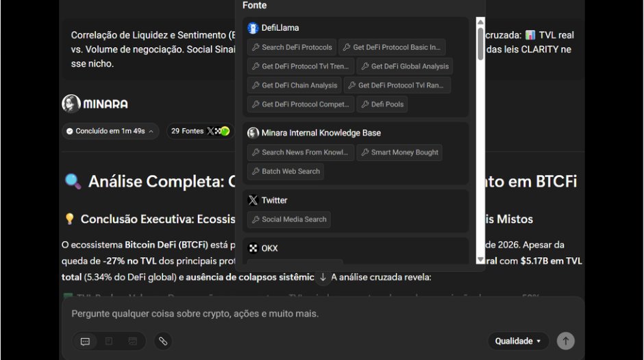Click scrollbar down arrow in Fonte panel
This screenshot has height=360, width=644.
tap(480, 260)
